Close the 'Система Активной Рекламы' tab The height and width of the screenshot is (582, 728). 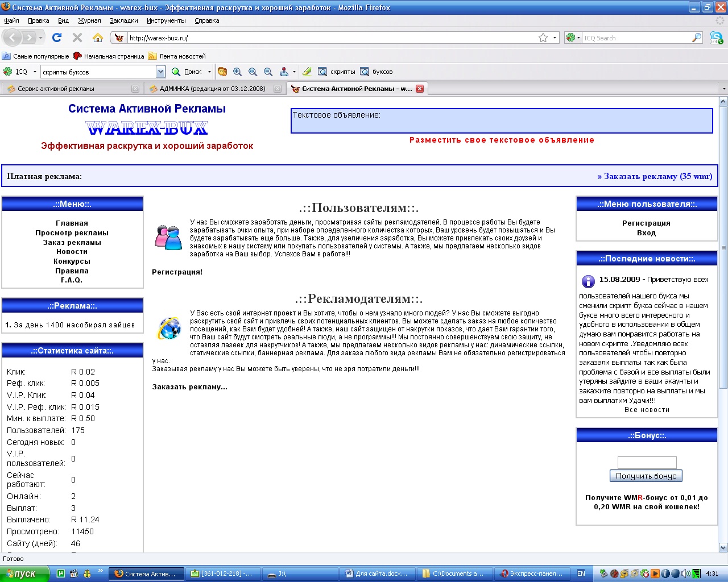(420, 89)
